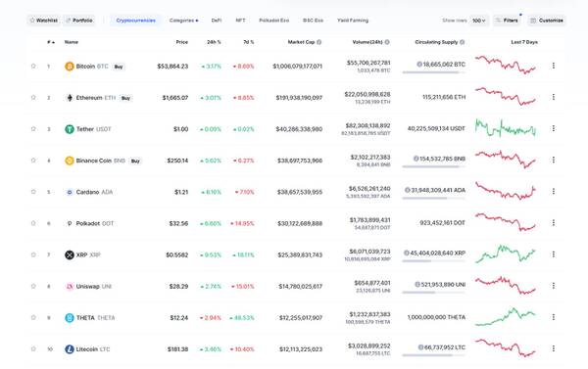Open three-dot menu on THETA row

[554, 317]
